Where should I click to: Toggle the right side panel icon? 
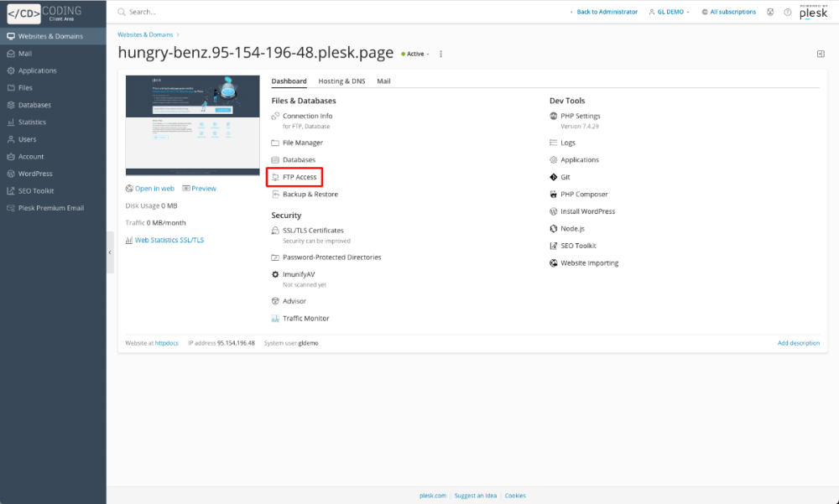820,54
